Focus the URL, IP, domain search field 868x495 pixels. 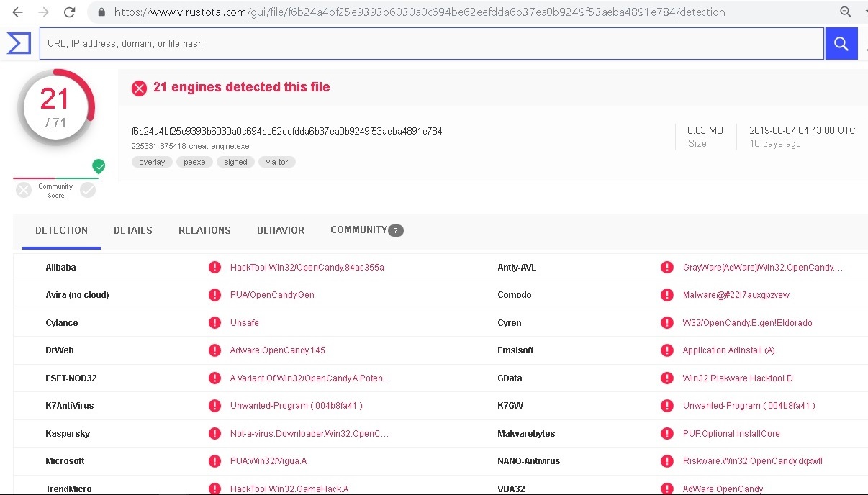pos(432,44)
